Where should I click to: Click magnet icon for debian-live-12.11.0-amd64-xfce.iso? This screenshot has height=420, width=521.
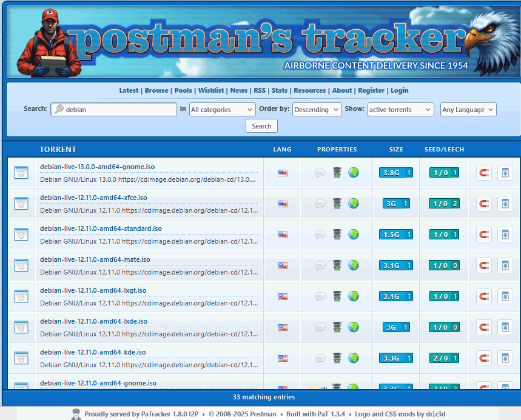coord(484,204)
